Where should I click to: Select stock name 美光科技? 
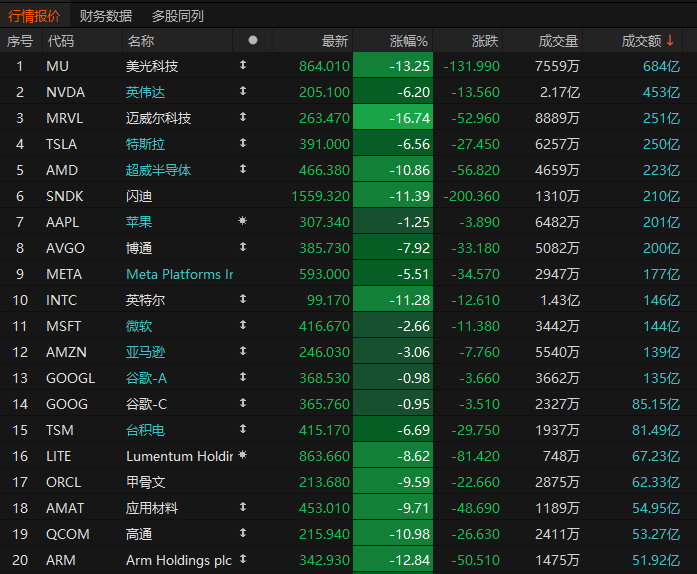click(x=152, y=66)
